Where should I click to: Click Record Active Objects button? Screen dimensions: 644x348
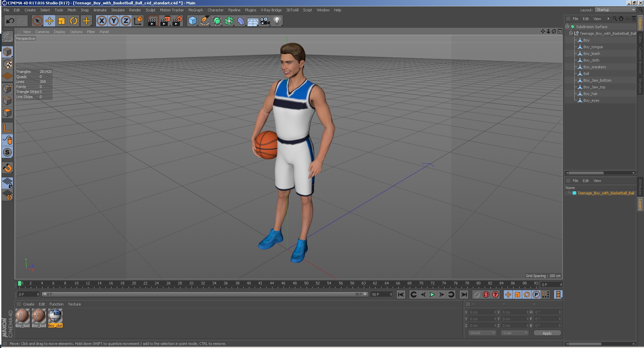point(477,294)
